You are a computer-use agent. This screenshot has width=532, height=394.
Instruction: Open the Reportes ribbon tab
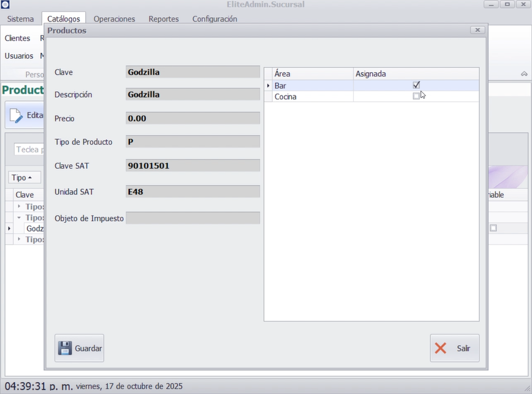164,19
